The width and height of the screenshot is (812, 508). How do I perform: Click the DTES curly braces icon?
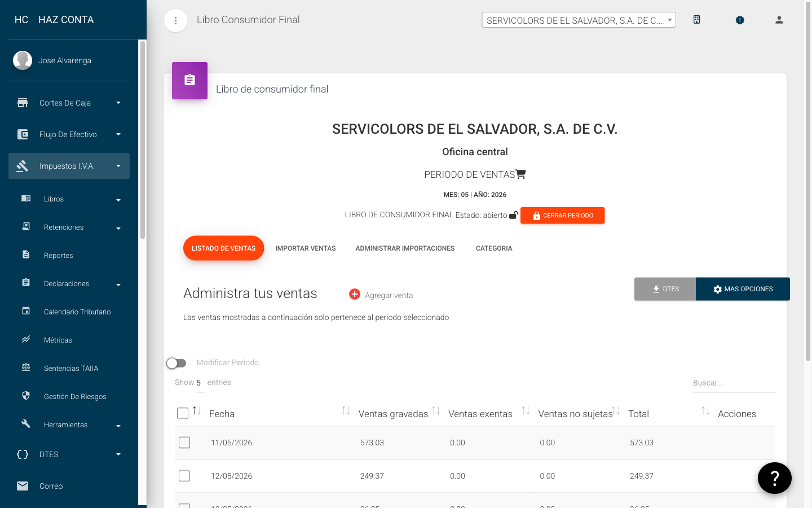[23, 454]
